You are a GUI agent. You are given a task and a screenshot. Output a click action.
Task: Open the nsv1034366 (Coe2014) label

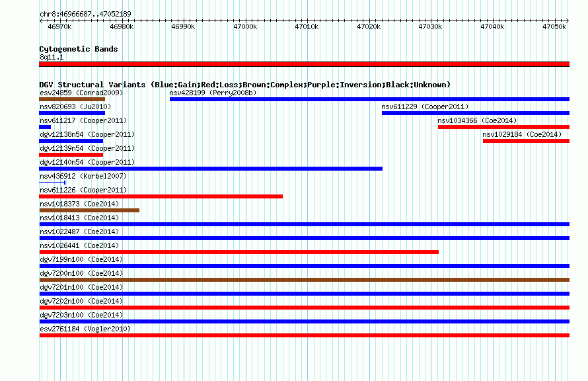(x=477, y=120)
